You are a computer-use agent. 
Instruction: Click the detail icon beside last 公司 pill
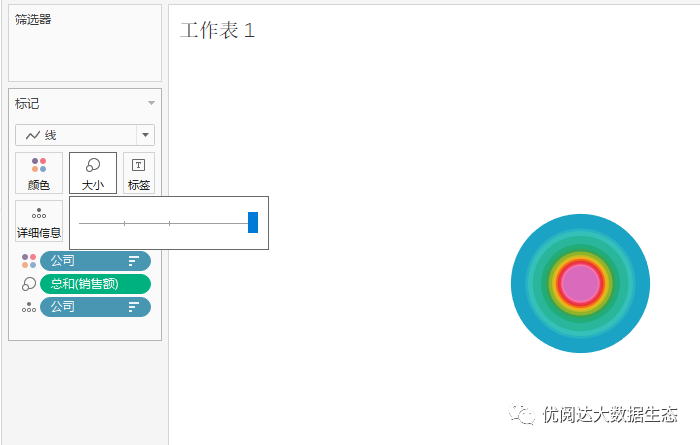tap(29, 307)
